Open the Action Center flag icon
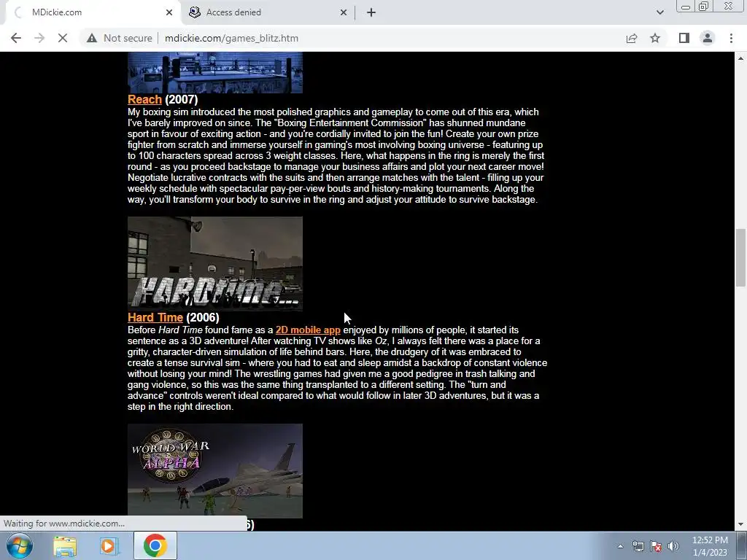Viewport: 747px width, 560px height. click(x=656, y=546)
